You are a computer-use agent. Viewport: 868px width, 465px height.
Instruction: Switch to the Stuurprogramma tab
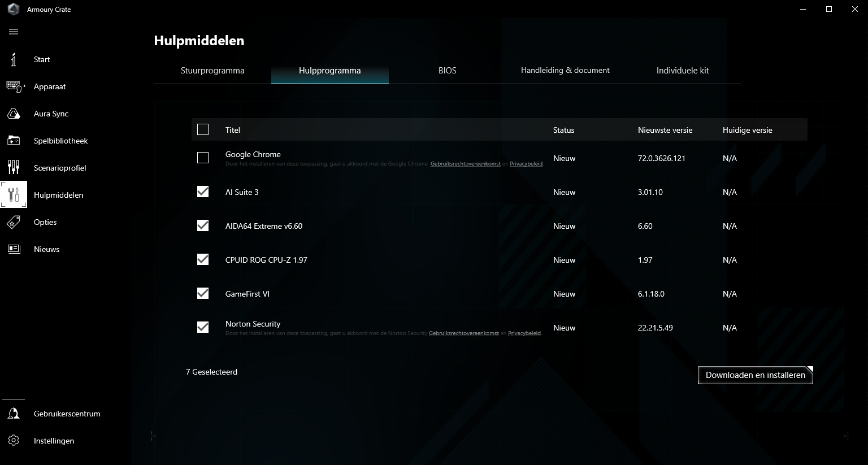tap(212, 71)
